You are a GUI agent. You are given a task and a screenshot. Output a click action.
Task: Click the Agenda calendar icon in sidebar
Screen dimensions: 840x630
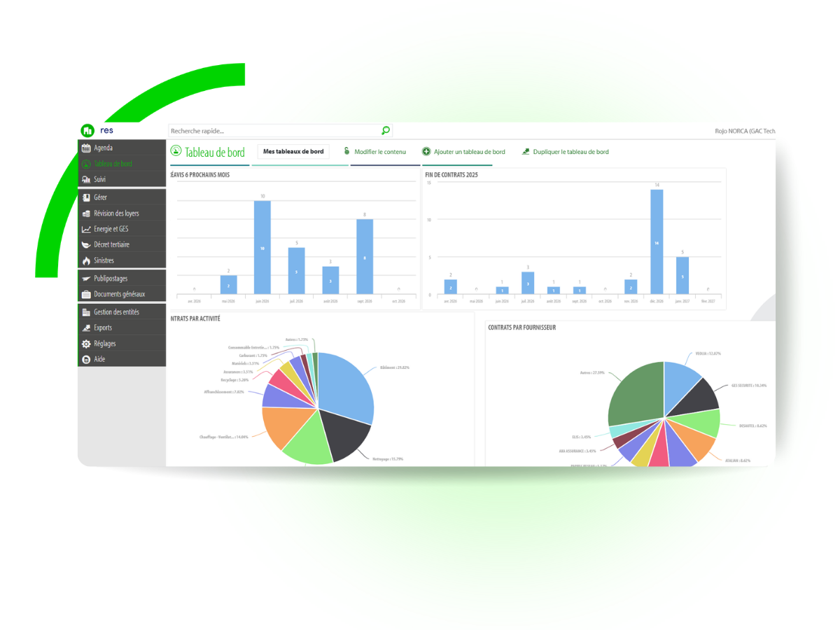point(86,148)
